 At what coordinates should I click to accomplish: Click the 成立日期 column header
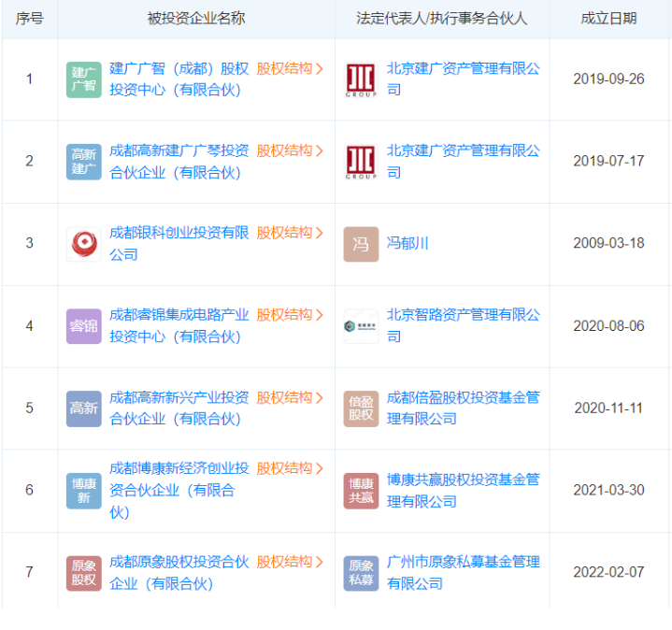608,19
